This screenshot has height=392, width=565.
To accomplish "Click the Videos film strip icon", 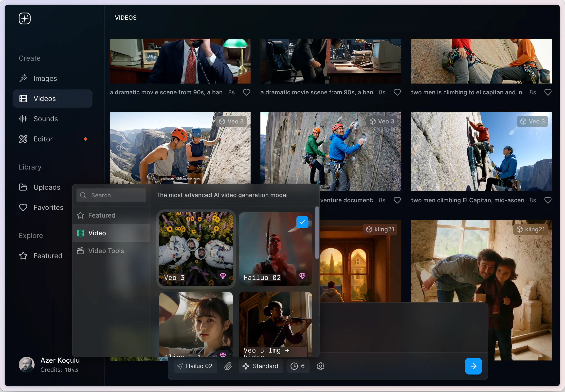I will coord(23,99).
